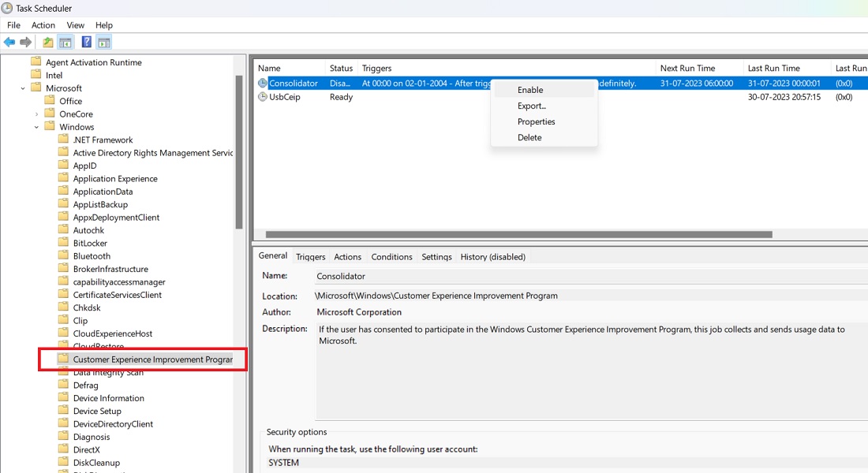Expand the Windows folder in the tree
The image size is (868, 473).
point(35,126)
